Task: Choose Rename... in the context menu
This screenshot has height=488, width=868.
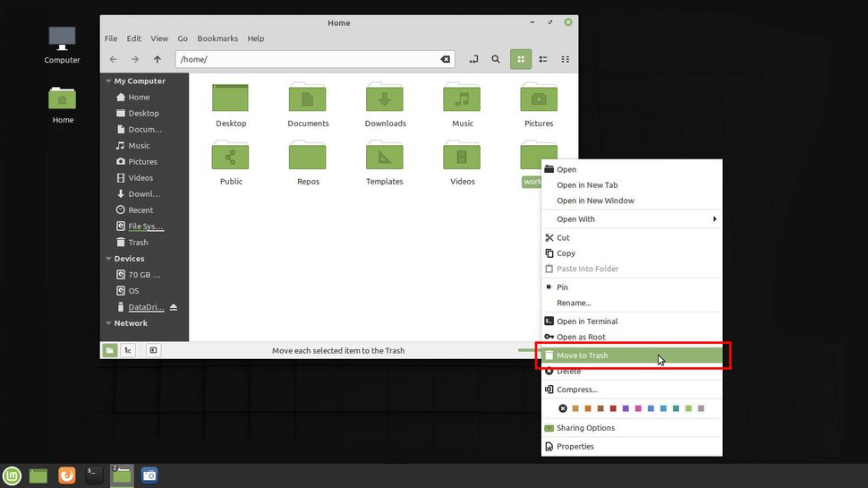Action: [632, 303]
